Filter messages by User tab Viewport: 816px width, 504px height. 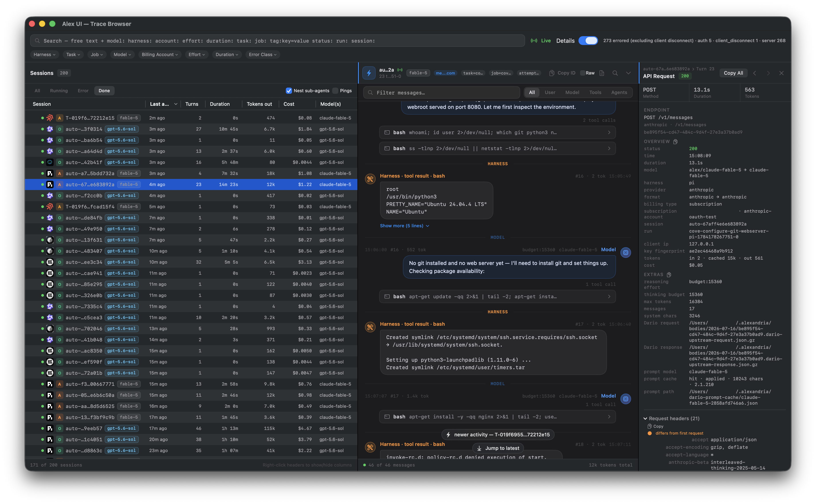point(550,93)
